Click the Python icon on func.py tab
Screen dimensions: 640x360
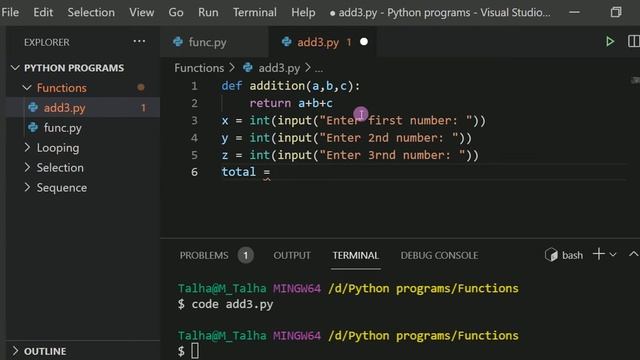pyautogui.click(x=178, y=42)
